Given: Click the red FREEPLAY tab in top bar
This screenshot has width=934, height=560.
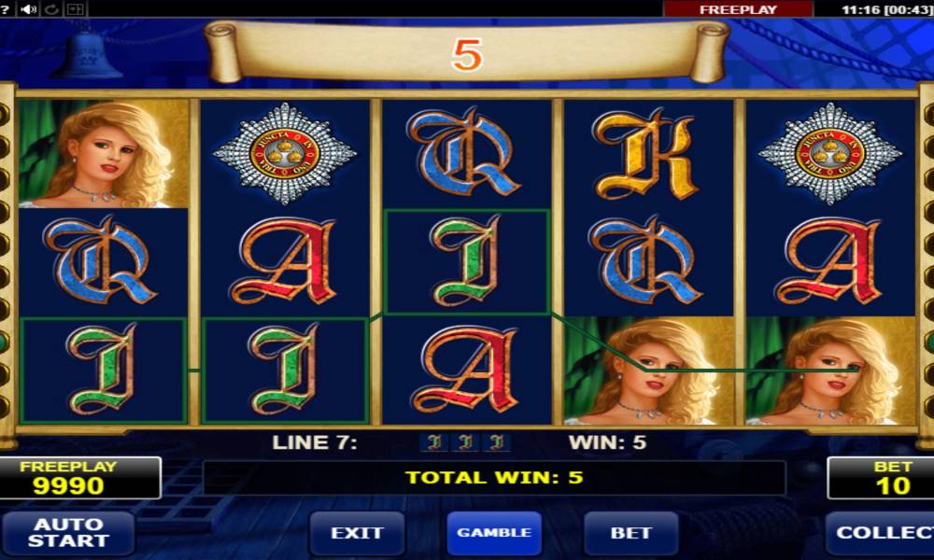Looking at the screenshot, I should click(x=738, y=9).
